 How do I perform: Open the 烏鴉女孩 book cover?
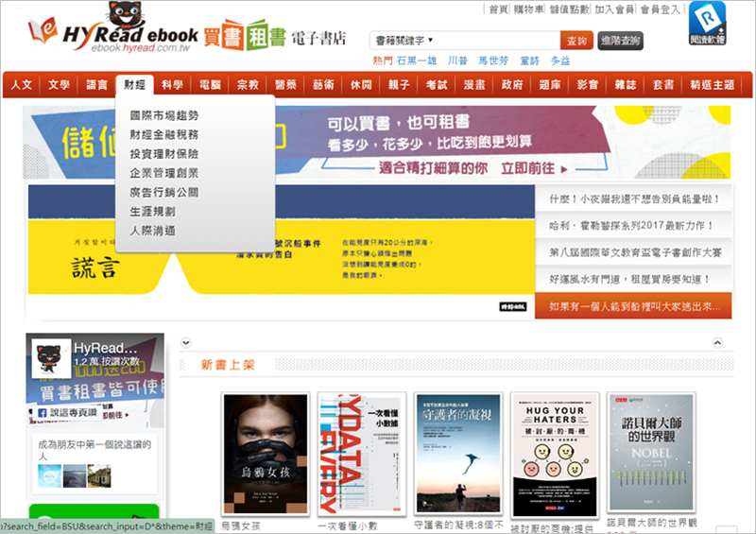(265, 453)
